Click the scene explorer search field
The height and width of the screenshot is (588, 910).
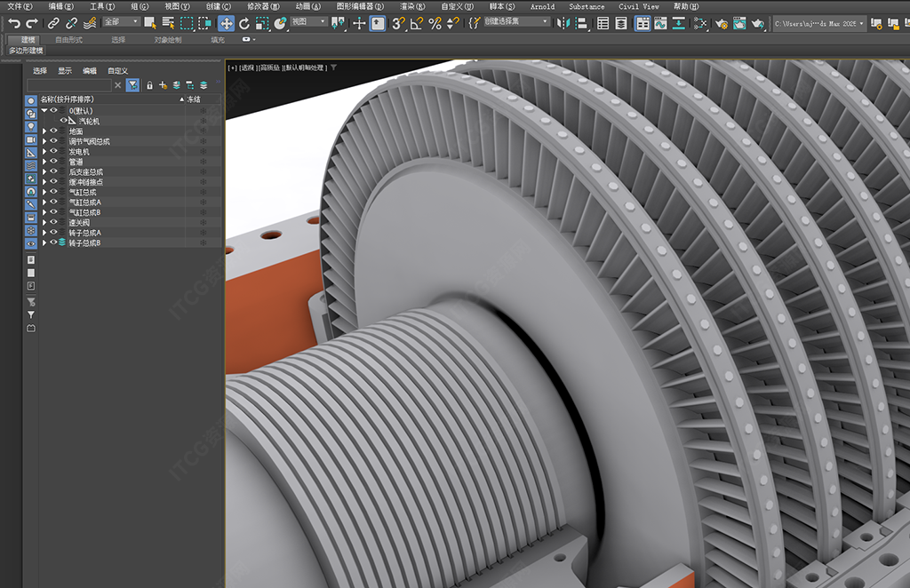(69, 85)
